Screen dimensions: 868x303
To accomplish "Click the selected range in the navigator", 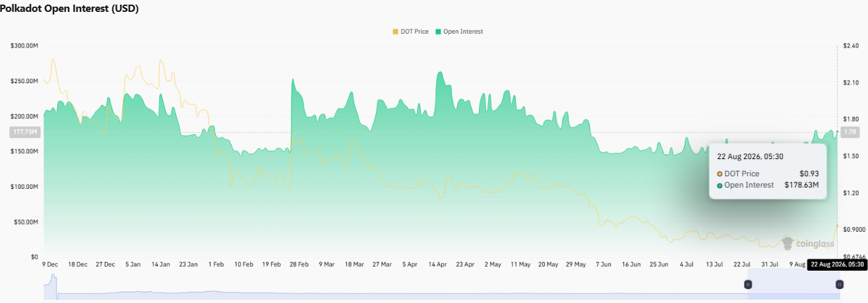I will pyautogui.click(x=793, y=285).
